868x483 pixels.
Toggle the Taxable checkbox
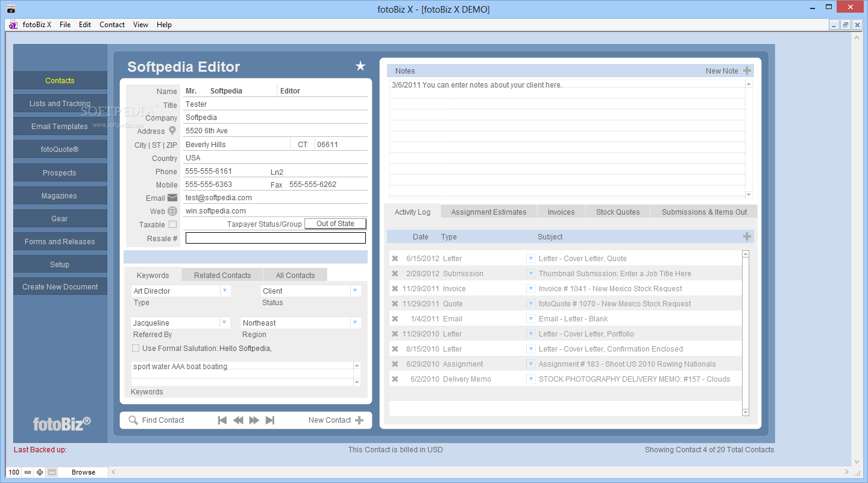173,224
